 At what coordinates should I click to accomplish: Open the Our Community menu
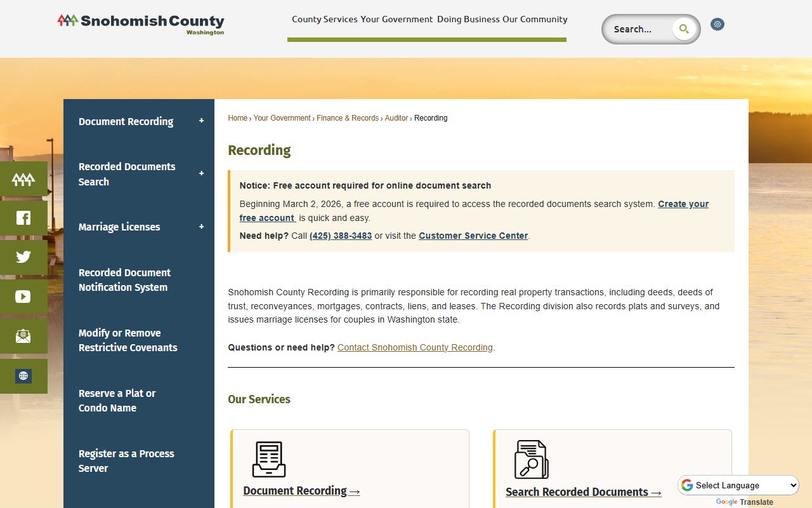(535, 19)
